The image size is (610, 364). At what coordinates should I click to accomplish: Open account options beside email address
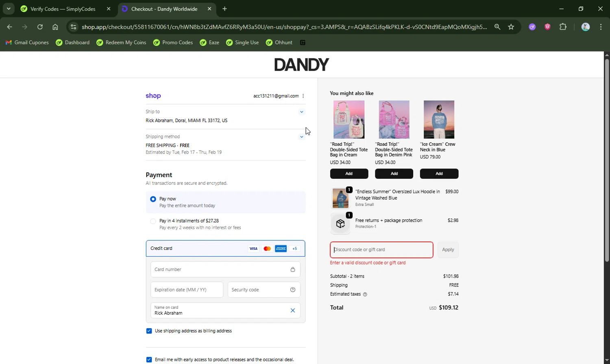point(303,96)
